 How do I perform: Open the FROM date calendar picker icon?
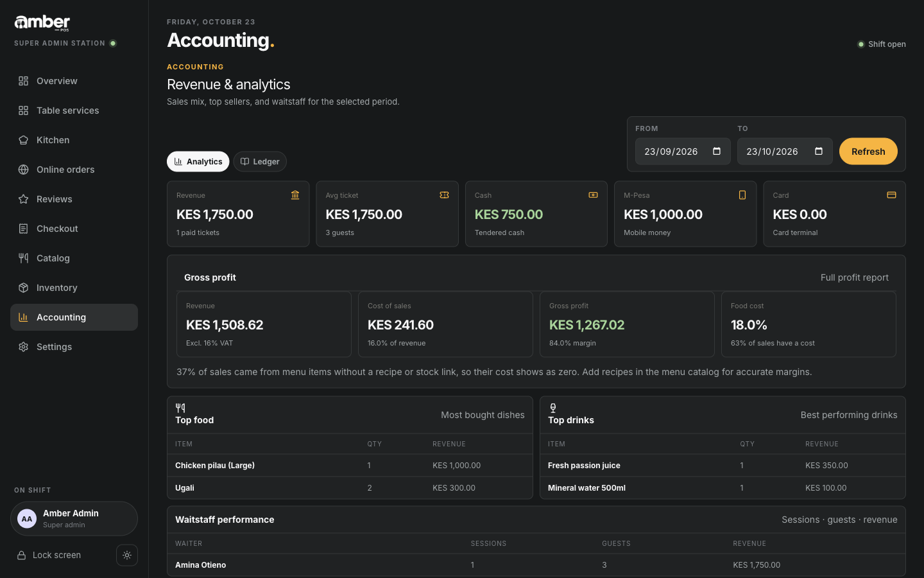[717, 152]
